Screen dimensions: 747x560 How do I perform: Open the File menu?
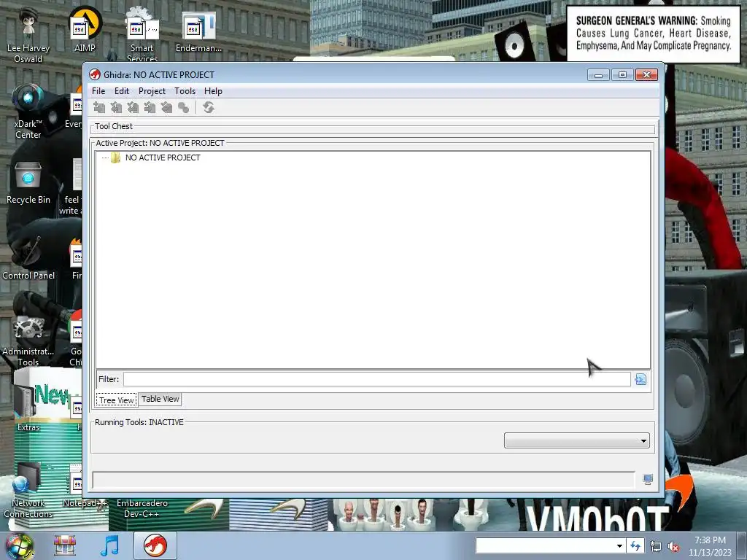click(98, 91)
